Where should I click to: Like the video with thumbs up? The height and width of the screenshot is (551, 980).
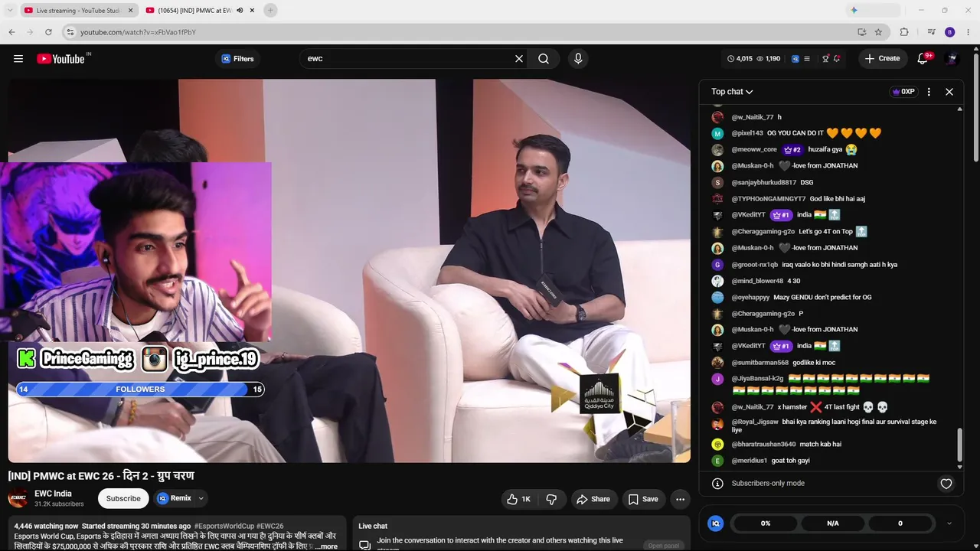pyautogui.click(x=518, y=499)
